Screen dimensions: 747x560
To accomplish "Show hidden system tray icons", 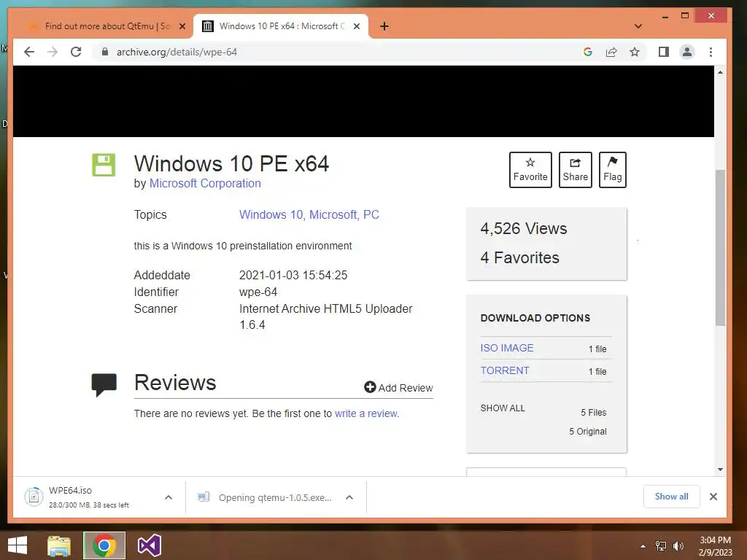I will click(x=643, y=546).
